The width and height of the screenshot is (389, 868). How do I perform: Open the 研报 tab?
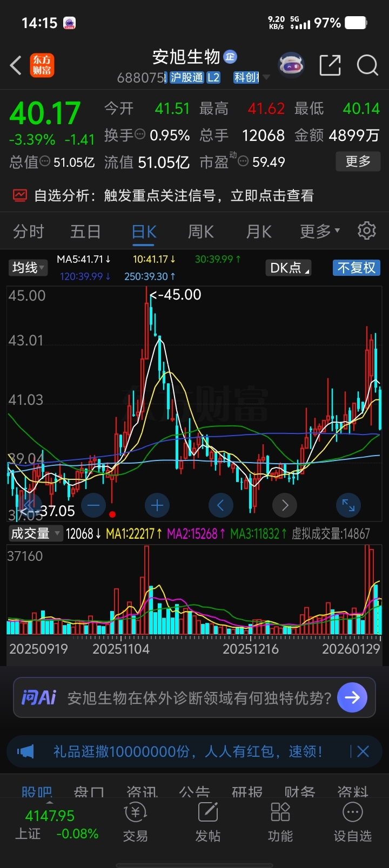click(x=247, y=791)
